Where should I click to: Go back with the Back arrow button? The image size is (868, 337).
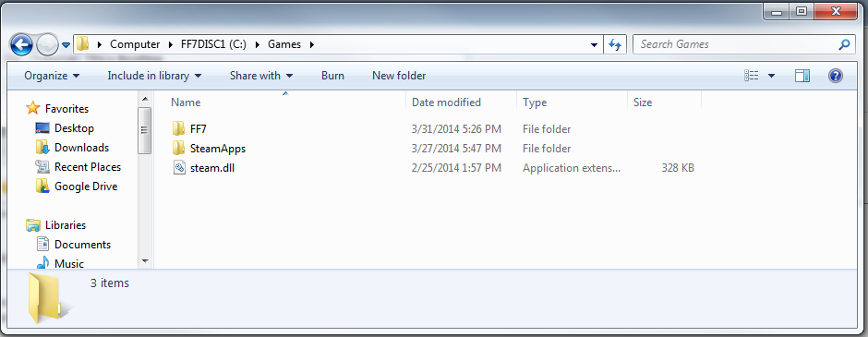[x=21, y=44]
